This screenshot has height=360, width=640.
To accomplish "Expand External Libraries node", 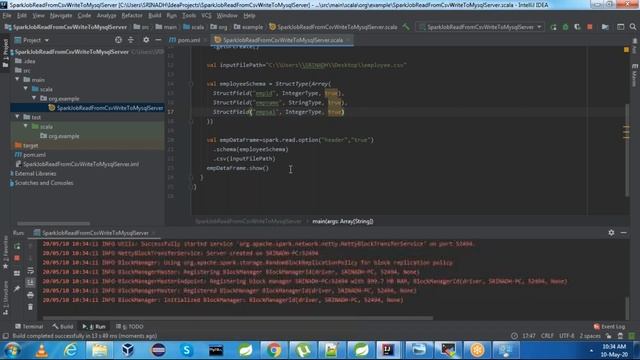I will click(x=11, y=173).
